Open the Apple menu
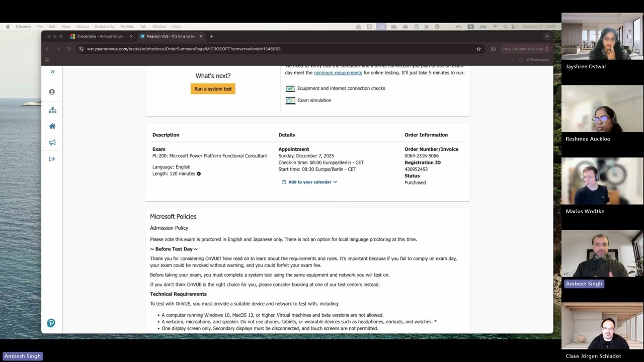Screen dimensions: 644x362 [x=8, y=27]
